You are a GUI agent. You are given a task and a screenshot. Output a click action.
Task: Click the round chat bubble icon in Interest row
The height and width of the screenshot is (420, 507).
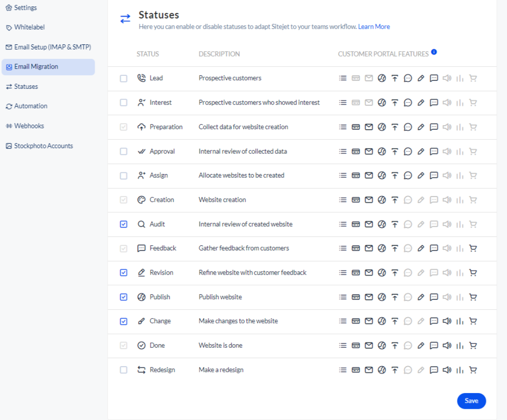coord(407,102)
